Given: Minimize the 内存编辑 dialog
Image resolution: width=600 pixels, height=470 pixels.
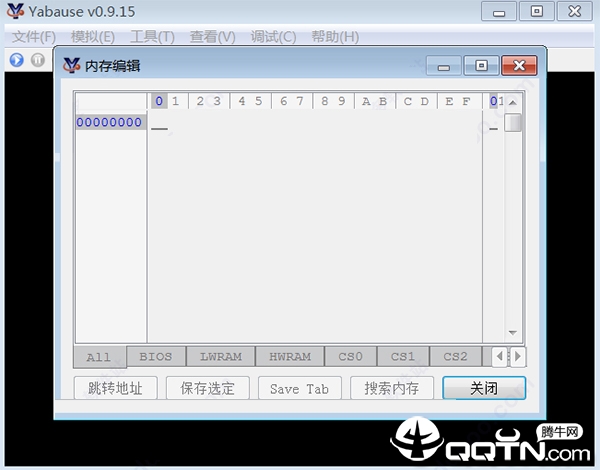Looking at the screenshot, I should click(x=444, y=65).
